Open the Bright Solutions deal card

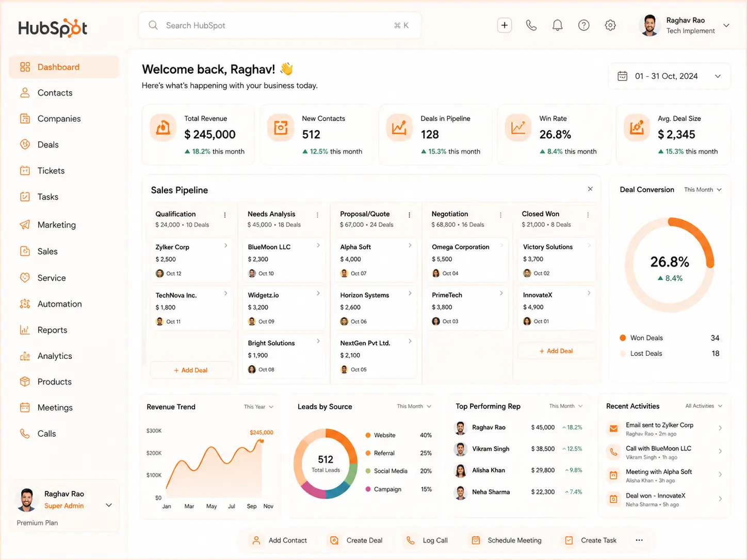[x=284, y=356]
